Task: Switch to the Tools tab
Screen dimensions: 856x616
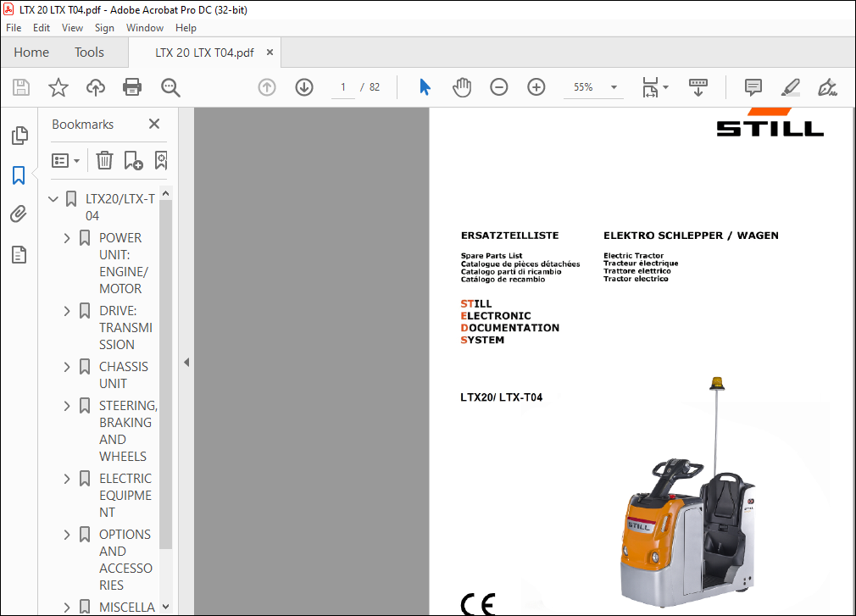Action: (x=89, y=53)
